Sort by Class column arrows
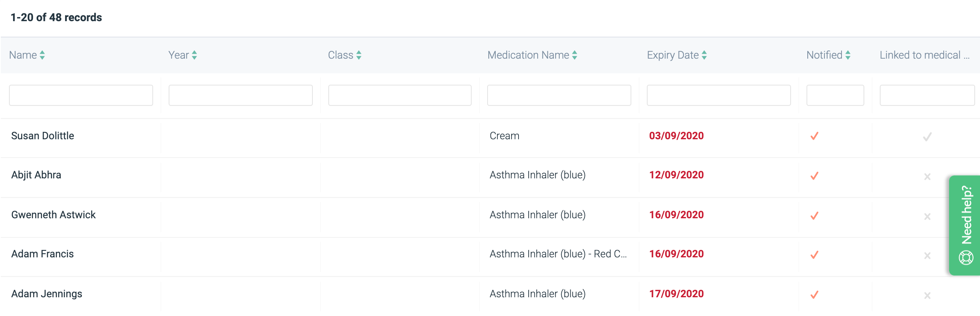The image size is (980, 316). point(359,55)
